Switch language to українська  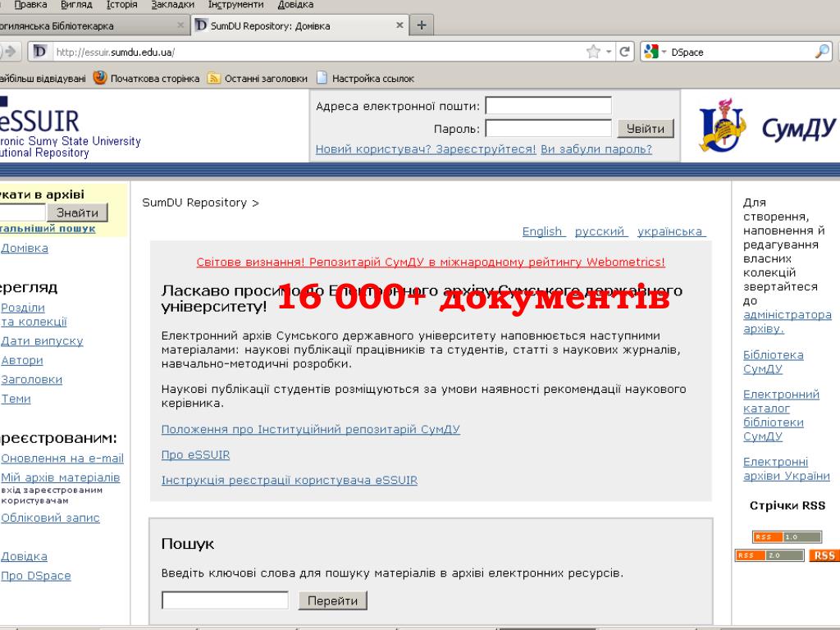[x=669, y=231]
